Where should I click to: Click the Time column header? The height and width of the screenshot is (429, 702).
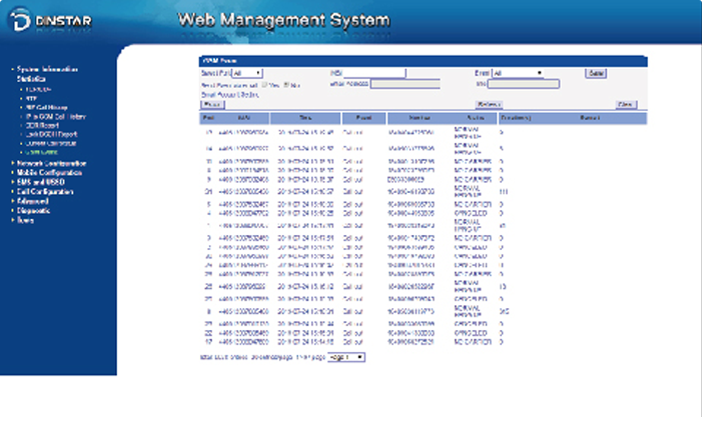point(305,118)
